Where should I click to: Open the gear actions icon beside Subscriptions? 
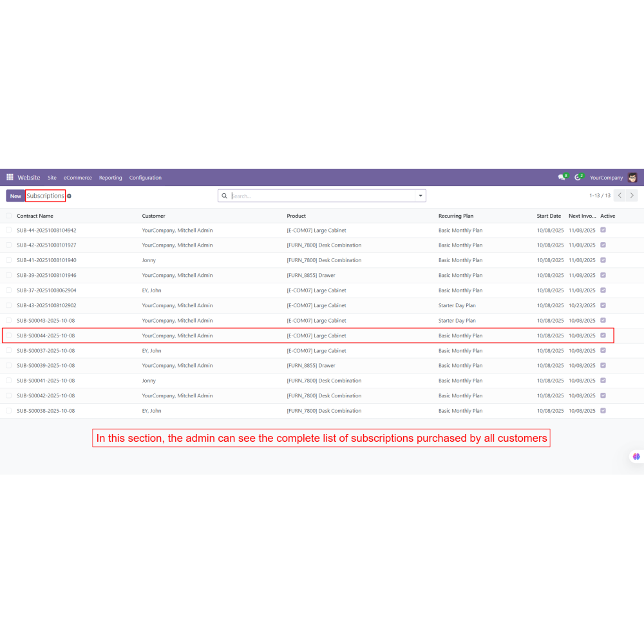70,196
